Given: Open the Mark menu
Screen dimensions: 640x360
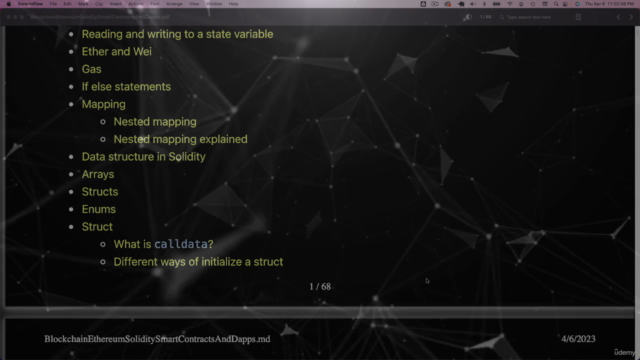Looking at the screenshot, I should (x=83, y=4).
